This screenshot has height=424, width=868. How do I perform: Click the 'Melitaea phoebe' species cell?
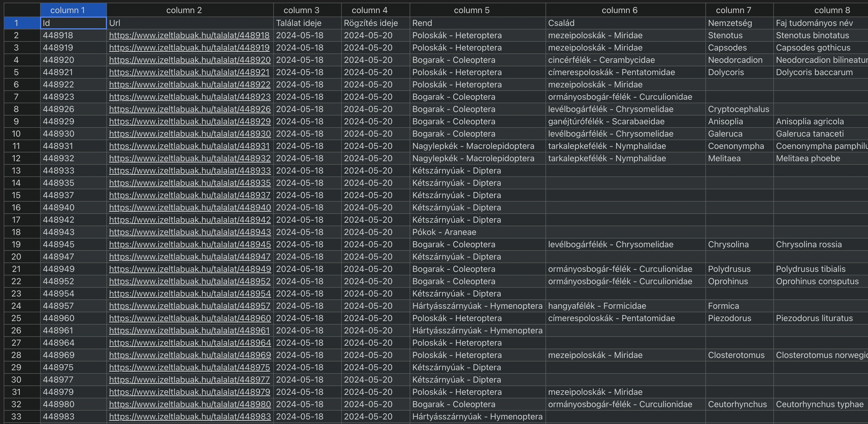point(808,158)
